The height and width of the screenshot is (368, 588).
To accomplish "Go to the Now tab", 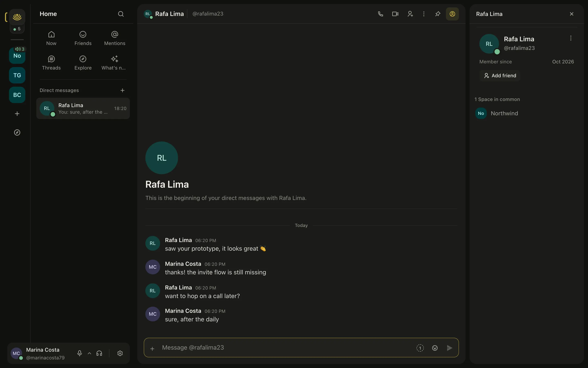I will [51, 38].
